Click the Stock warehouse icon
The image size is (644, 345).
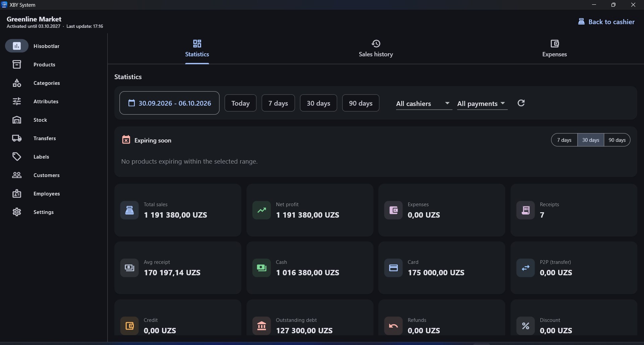(17, 120)
